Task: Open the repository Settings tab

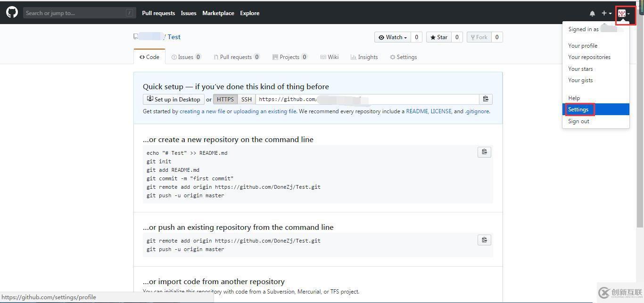Action: click(403, 57)
